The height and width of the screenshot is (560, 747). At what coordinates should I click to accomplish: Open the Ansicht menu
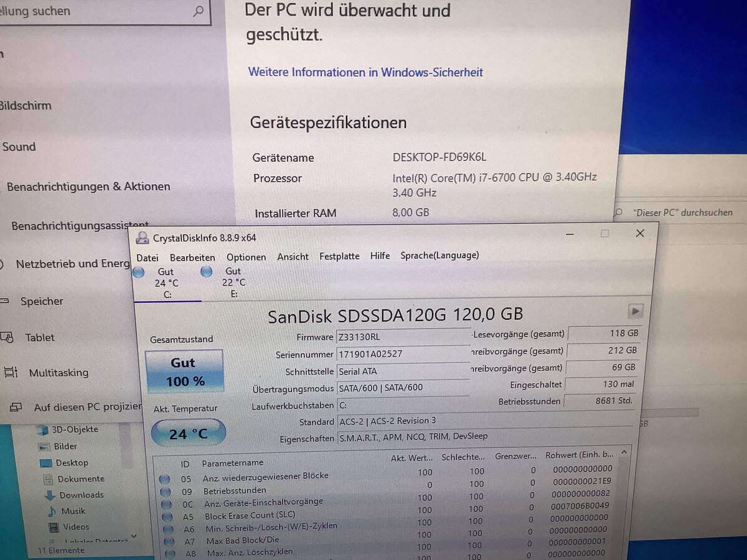(293, 256)
